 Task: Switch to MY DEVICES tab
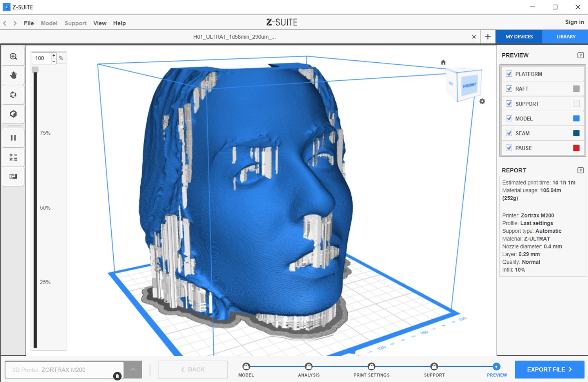519,36
